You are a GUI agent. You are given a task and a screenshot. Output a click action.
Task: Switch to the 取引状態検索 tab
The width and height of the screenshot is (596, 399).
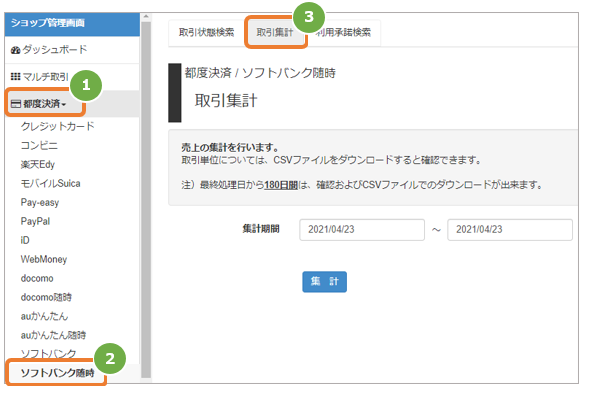207,33
